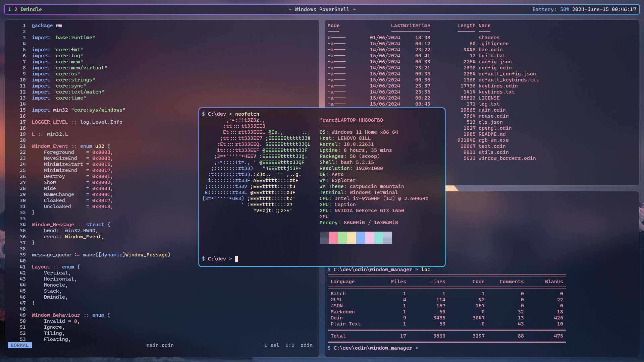644x362 pixels.
Task: Click the Window_Message struct declaration
Action: 71,225
